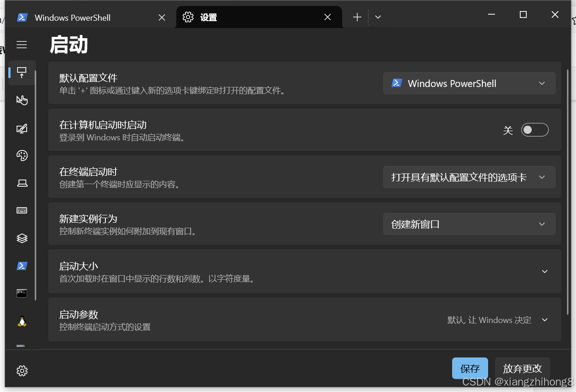Close the Windows PowerShell tab
576x392 pixels.
162,17
